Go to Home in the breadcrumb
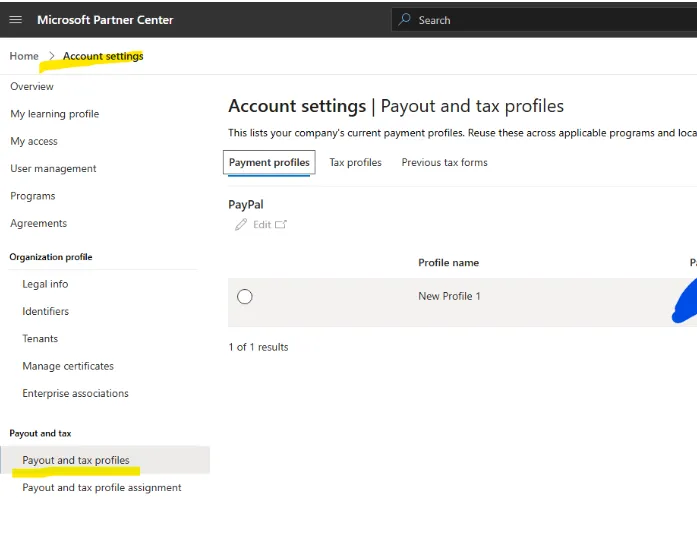Image resolution: width=697 pixels, height=547 pixels. [x=24, y=56]
